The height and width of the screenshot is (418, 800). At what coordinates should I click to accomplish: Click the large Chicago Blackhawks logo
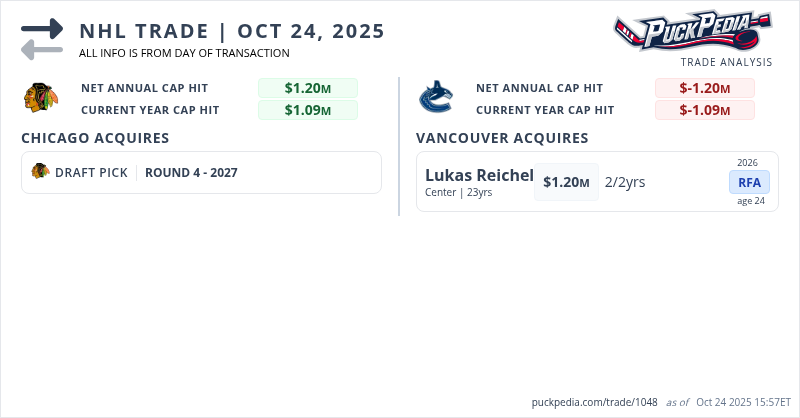click(x=41, y=98)
